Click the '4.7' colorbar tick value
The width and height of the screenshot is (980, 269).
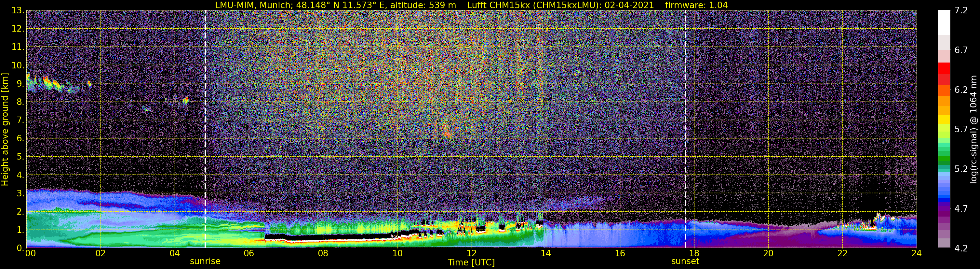(x=961, y=208)
